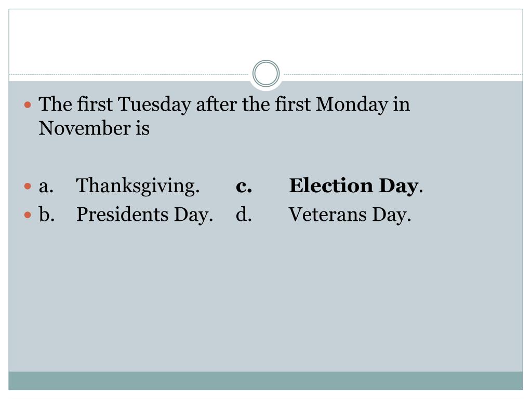This screenshot has height=399, width=532.
Task: Click the orange bullet beside option b.
Action: tap(28, 215)
